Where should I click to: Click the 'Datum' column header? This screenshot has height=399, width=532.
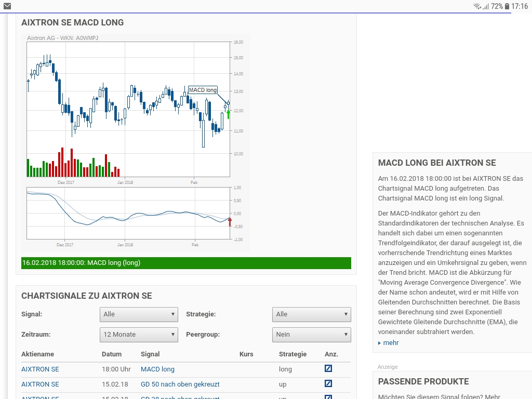click(112, 354)
